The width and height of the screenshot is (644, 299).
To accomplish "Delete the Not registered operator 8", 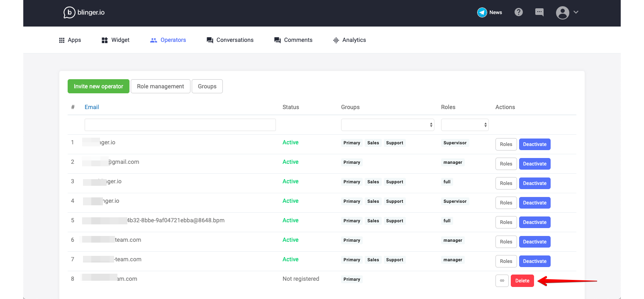I will (x=522, y=281).
